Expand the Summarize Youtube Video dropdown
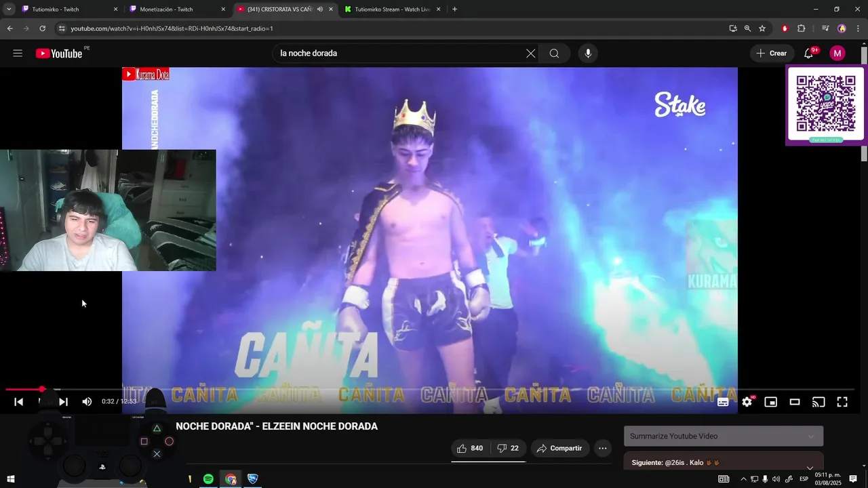The width and height of the screenshot is (868, 488). click(x=724, y=436)
